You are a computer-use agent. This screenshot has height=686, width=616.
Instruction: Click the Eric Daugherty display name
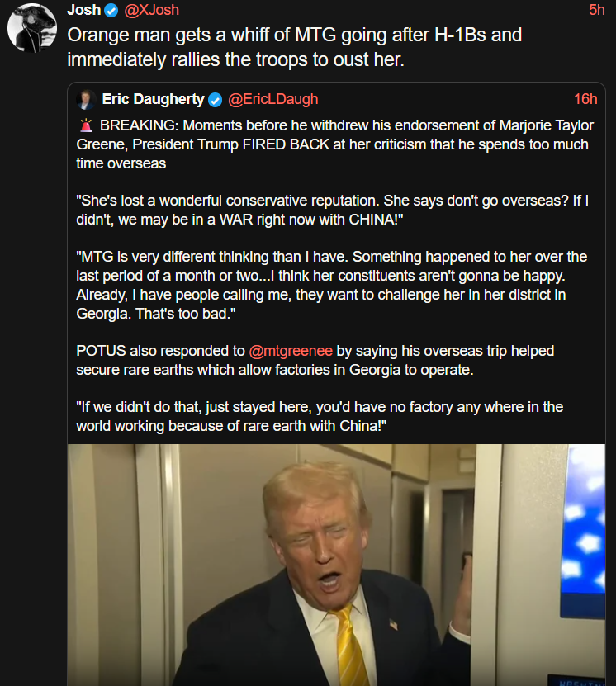pyautogui.click(x=153, y=99)
